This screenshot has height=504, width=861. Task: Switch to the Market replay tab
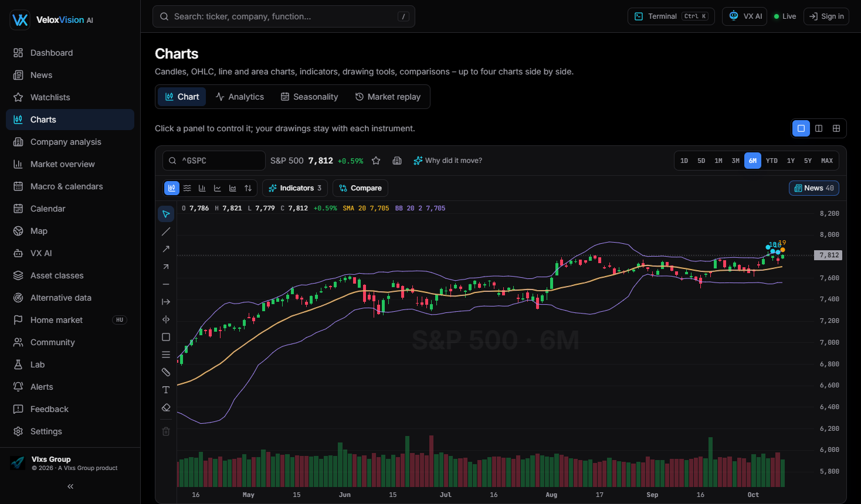pyautogui.click(x=388, y=97)
